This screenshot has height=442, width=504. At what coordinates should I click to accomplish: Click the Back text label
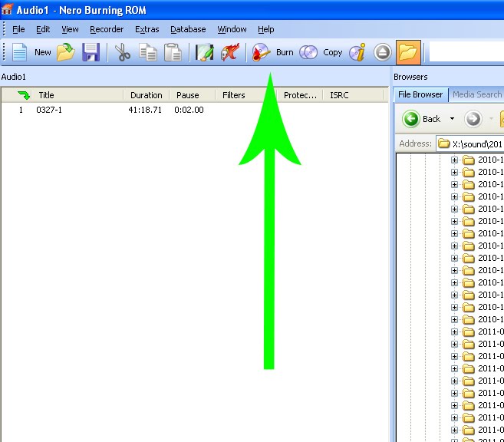click(431, 119)
